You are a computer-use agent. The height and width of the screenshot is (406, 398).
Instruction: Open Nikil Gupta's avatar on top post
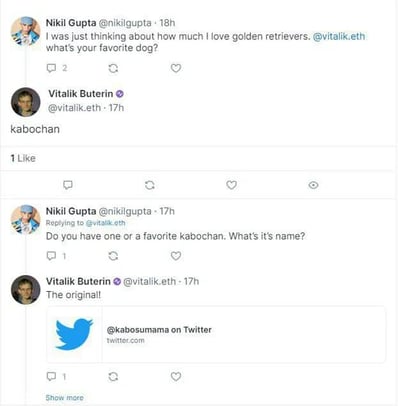[26, 31]
